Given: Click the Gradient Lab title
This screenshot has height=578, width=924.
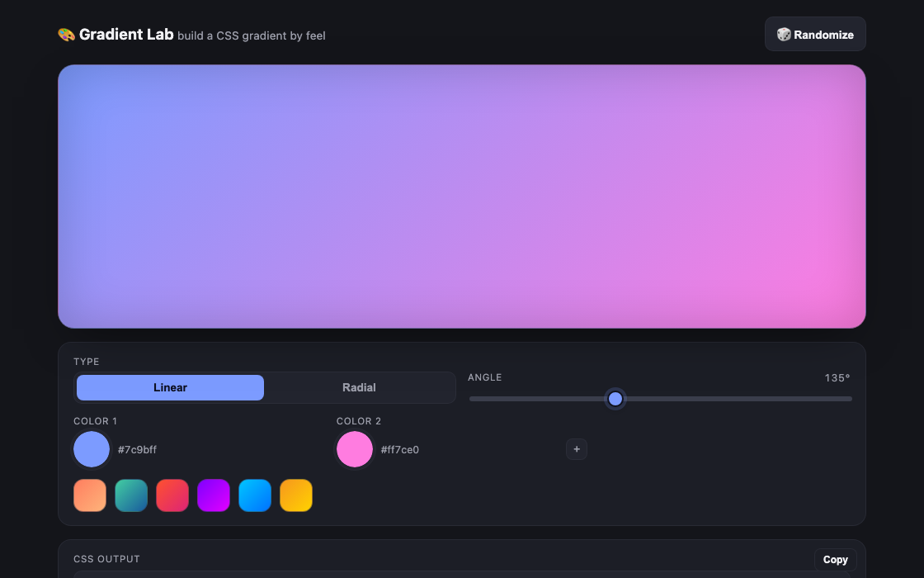Looking at the screenshot, I should tap(126, 35).
